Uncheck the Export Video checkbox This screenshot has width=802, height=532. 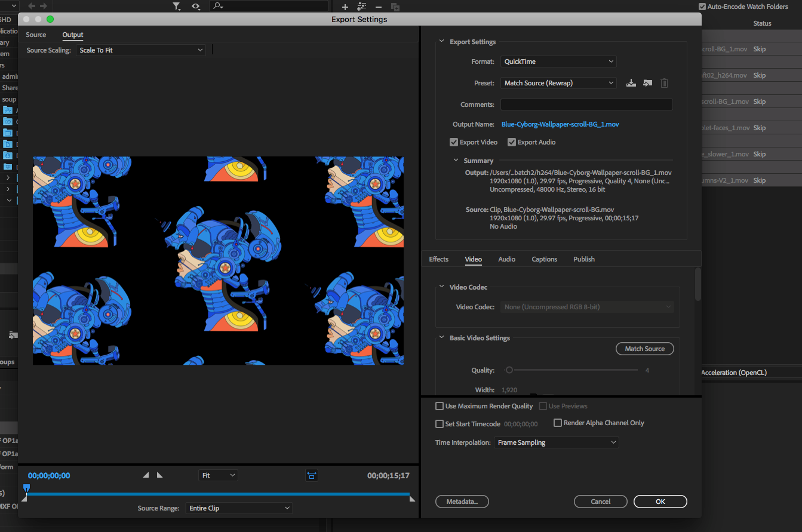click(454, 142)
